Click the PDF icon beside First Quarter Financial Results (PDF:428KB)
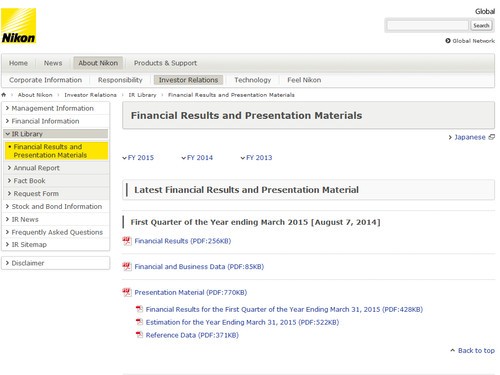The width and height of the screenshot is (500, 375). coord(139,309)
